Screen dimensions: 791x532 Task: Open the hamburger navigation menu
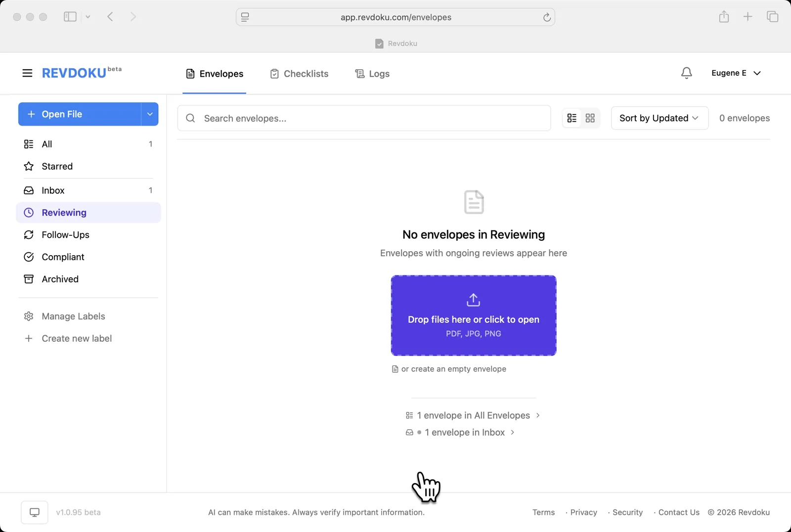[x=27, y=73]
